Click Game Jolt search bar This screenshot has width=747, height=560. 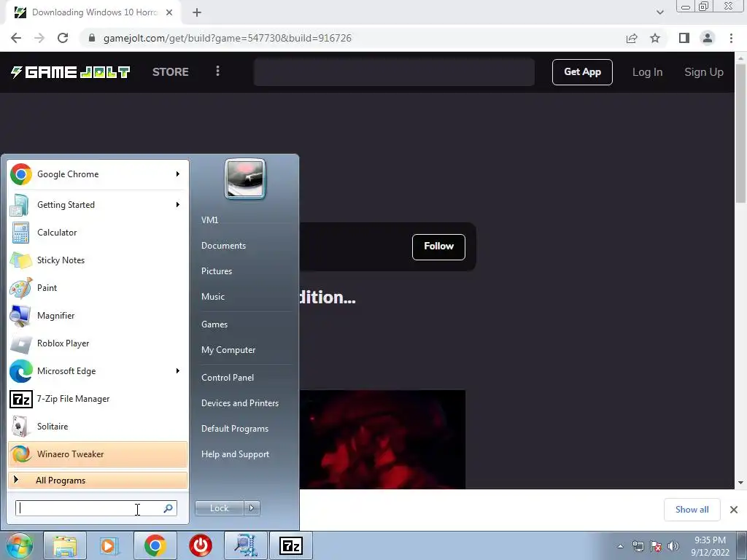coord(394,72)
